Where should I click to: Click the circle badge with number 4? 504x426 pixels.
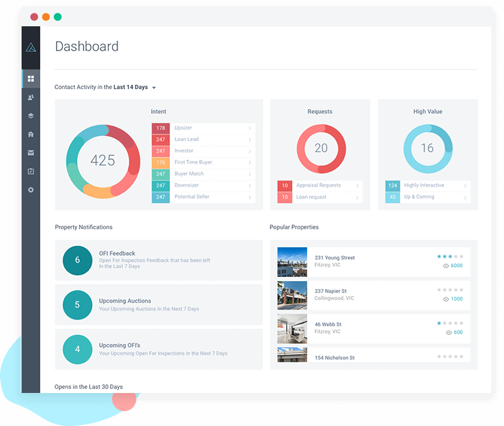click(x=78, y=350)
